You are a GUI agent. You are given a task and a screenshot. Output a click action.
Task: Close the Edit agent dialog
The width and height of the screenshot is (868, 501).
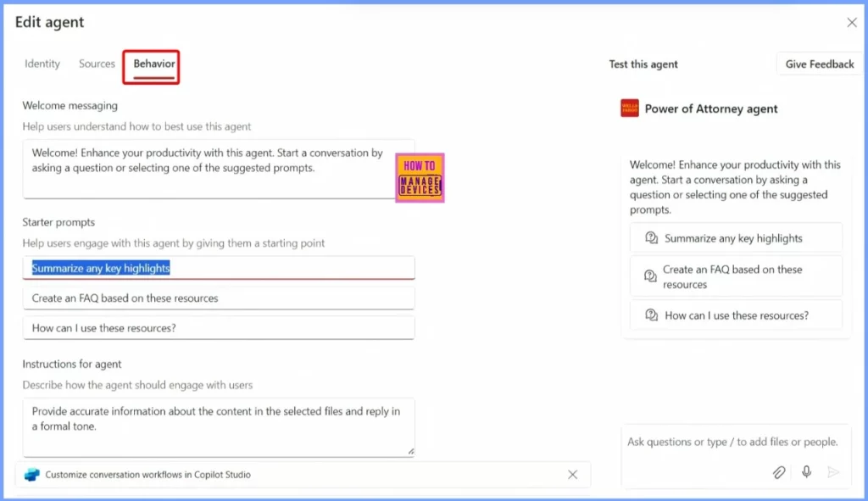852,23
